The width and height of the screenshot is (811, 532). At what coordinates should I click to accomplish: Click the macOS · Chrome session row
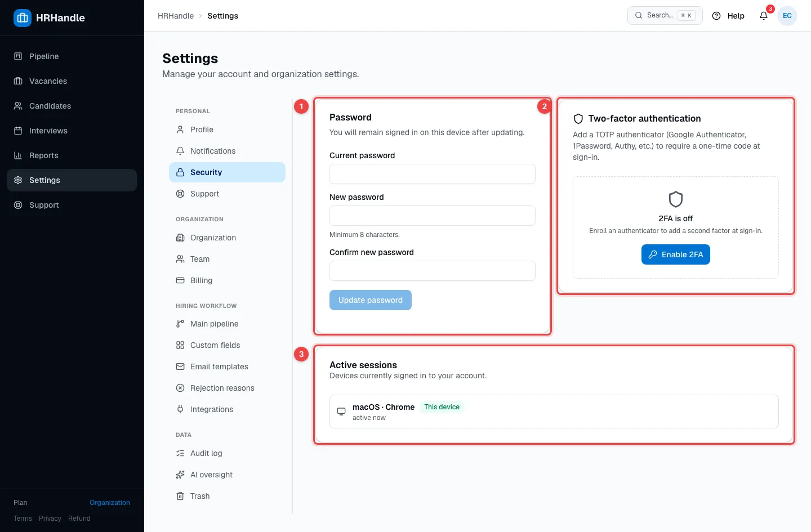coord(554,412)
